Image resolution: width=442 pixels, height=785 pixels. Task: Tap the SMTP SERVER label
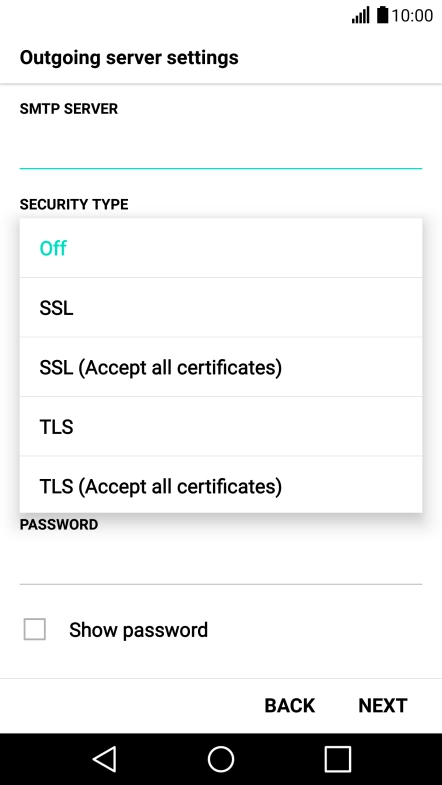[69, 109]
